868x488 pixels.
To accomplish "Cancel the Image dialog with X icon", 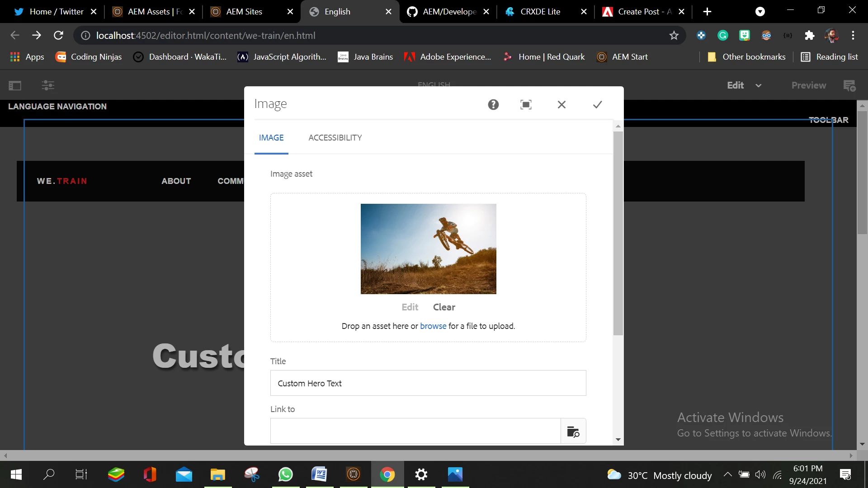I will point(561,105).
